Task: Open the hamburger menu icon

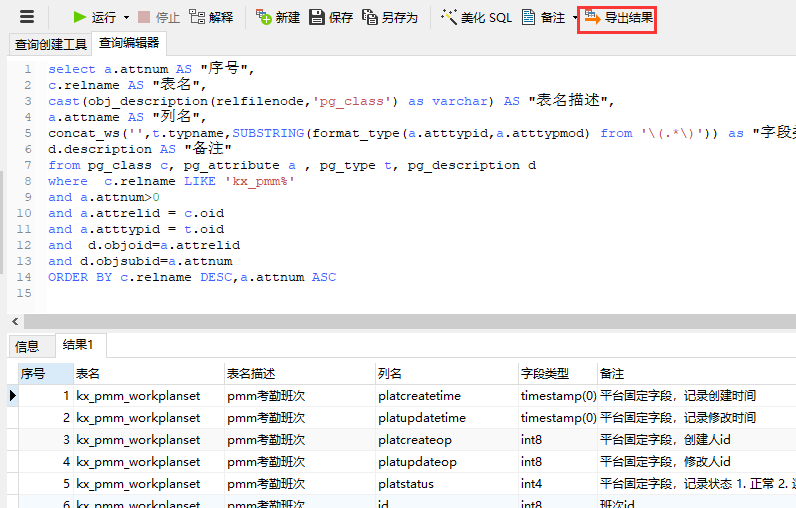Action: pyautogui.click(x=27, y=17)
